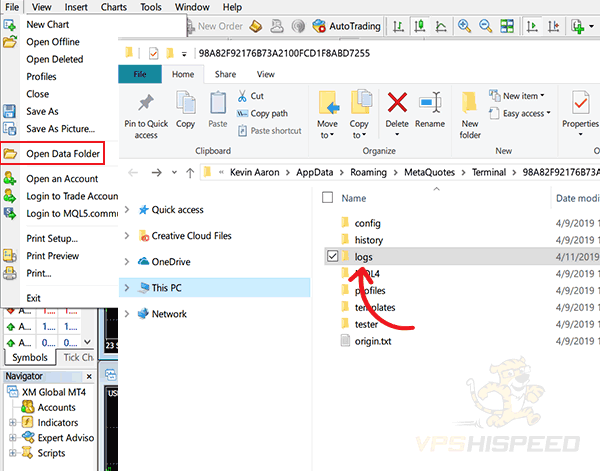Select Accounts in Navigator tree
600x471 pixels.
pos(56,407)
